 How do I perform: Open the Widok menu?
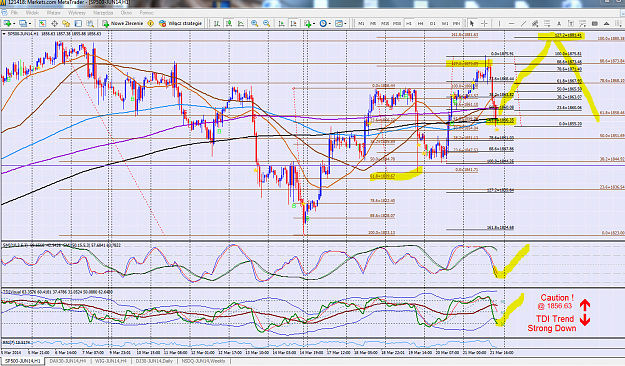click(x=32, y=13)
